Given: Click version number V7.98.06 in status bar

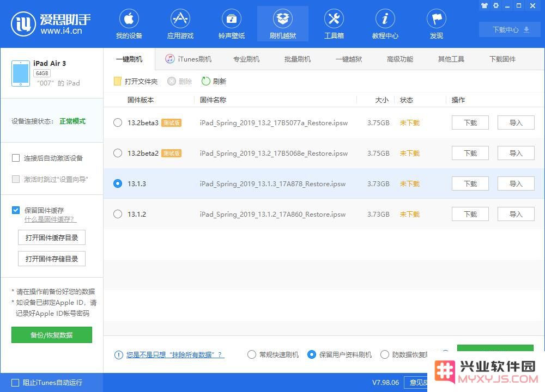Looking at the screenshot, I should [x=385, y=383].
